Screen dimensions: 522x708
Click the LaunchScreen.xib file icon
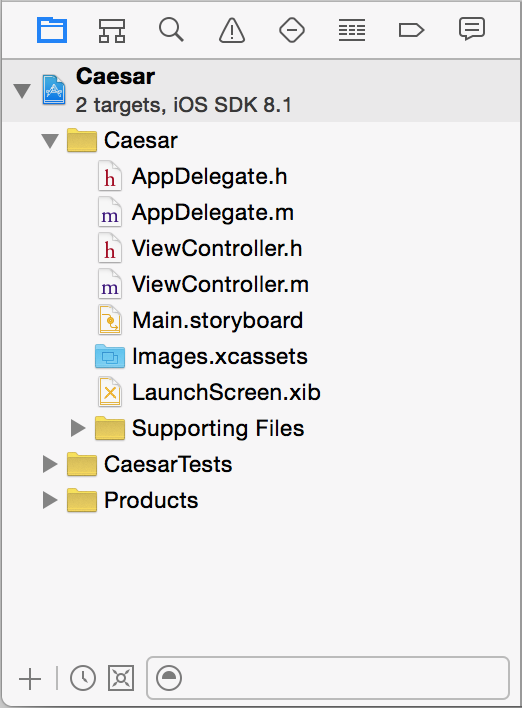[110, 392]
